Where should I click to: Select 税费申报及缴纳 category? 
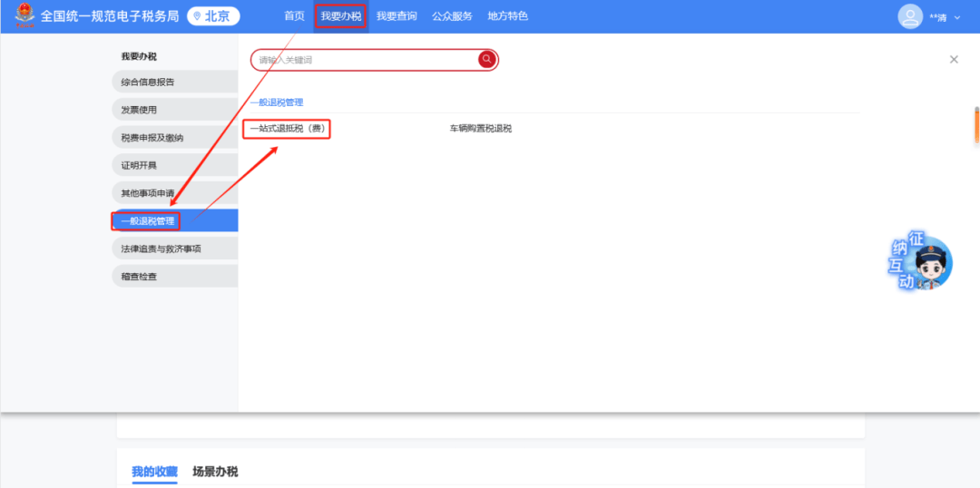152,138
